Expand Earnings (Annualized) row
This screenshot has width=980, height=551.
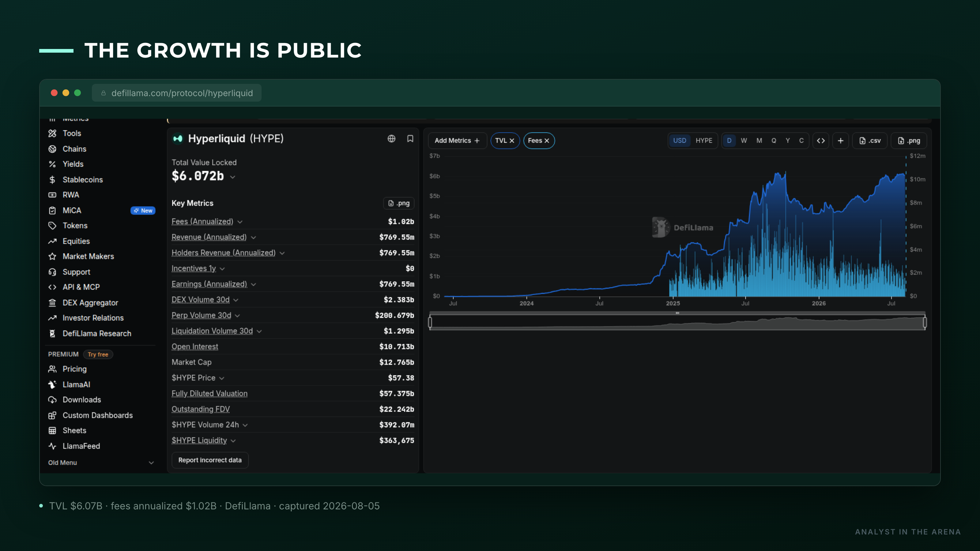[x=254, y=284]
